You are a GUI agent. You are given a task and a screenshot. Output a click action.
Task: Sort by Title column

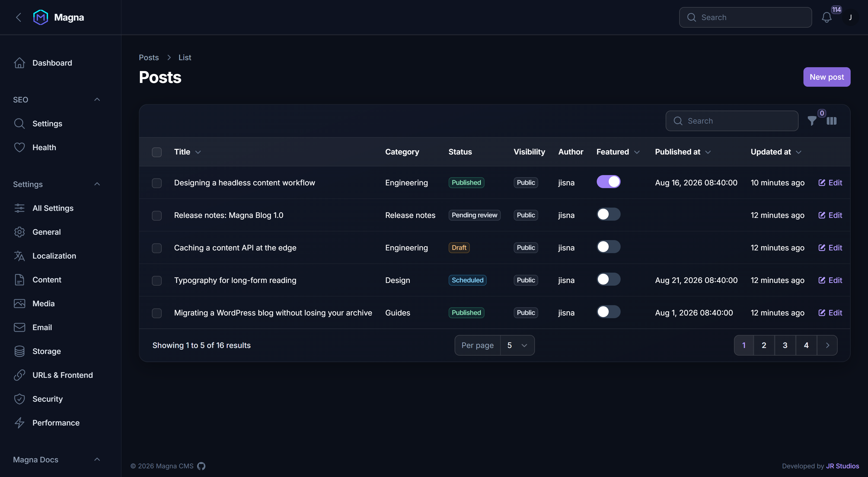point(187,152)
